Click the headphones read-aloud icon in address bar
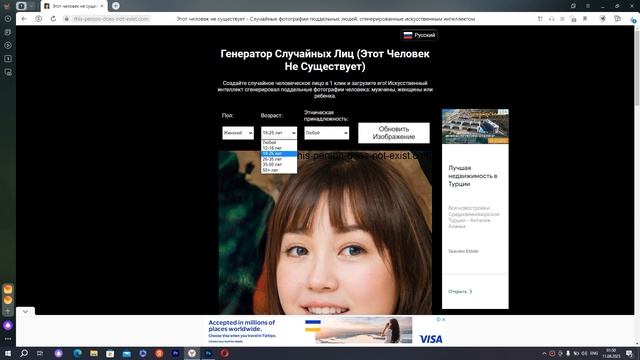The width and height of the screenshot is (640, 360). (x=551, y=19)
